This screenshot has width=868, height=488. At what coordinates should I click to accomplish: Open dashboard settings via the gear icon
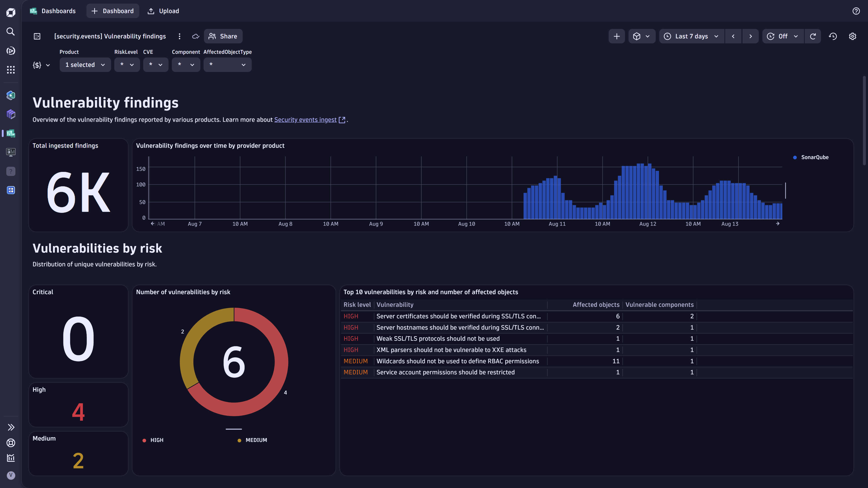coord(852,36)
